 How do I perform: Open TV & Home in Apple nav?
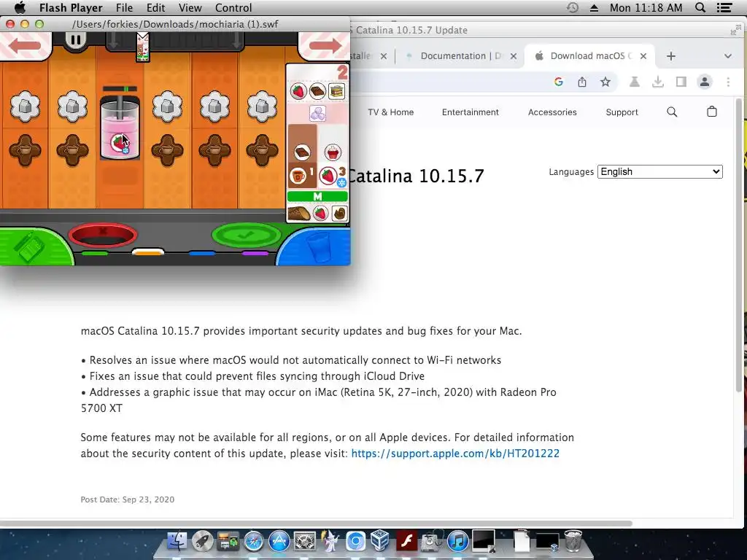[x=391, y=112]
